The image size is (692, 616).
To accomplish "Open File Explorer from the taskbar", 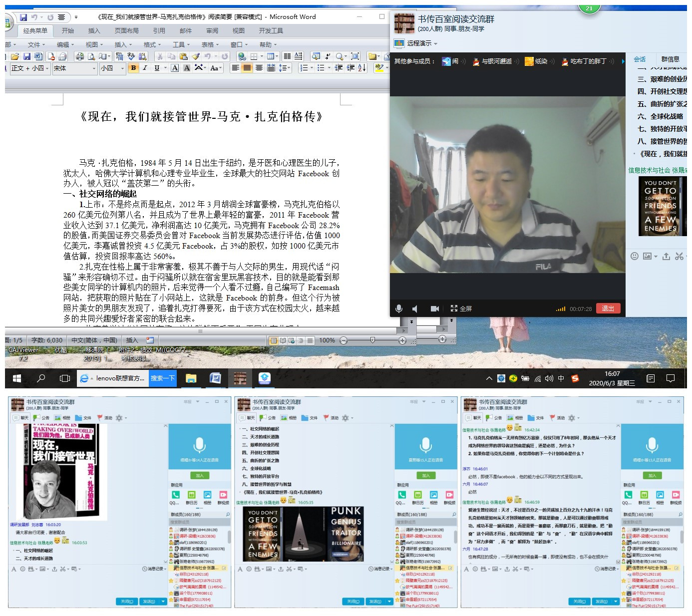I will [x=191, y=378].
